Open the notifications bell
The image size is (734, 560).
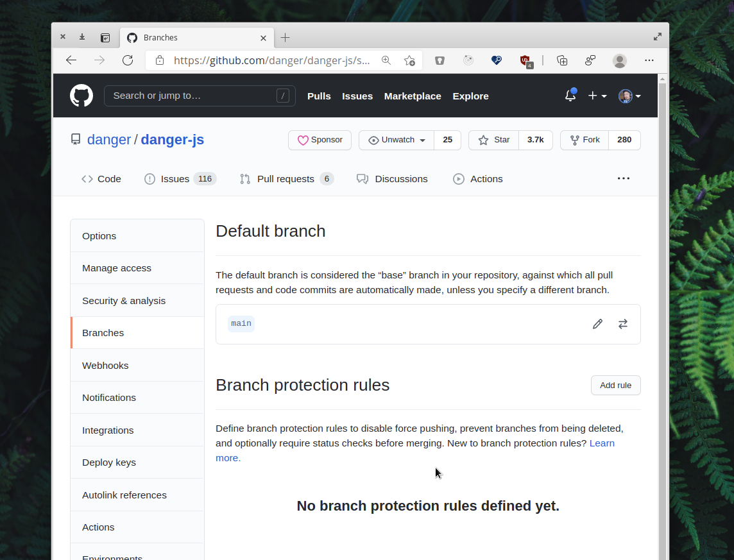click(x=570, y=96)
